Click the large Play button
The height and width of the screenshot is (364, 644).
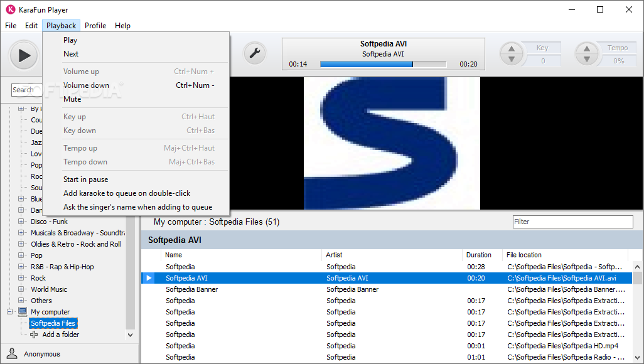tap(24, 55)
